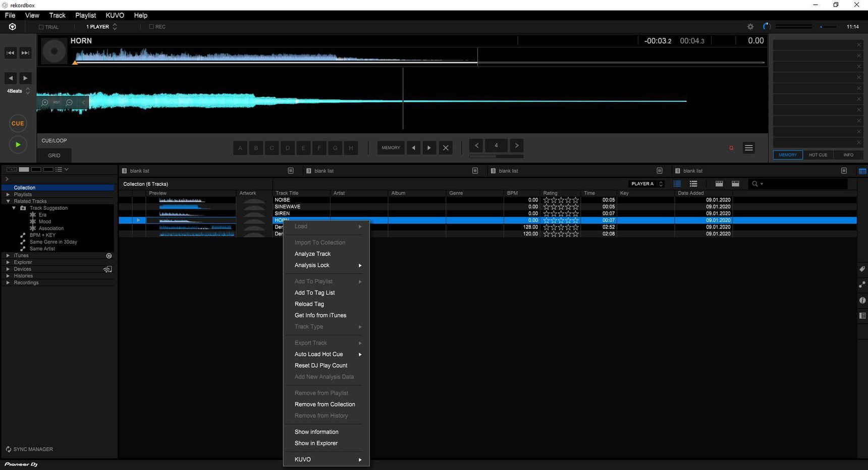Click the track overview waveform position
Image resolution: width=868 pixels, height=470 pixels.
[x=419, y=55]
